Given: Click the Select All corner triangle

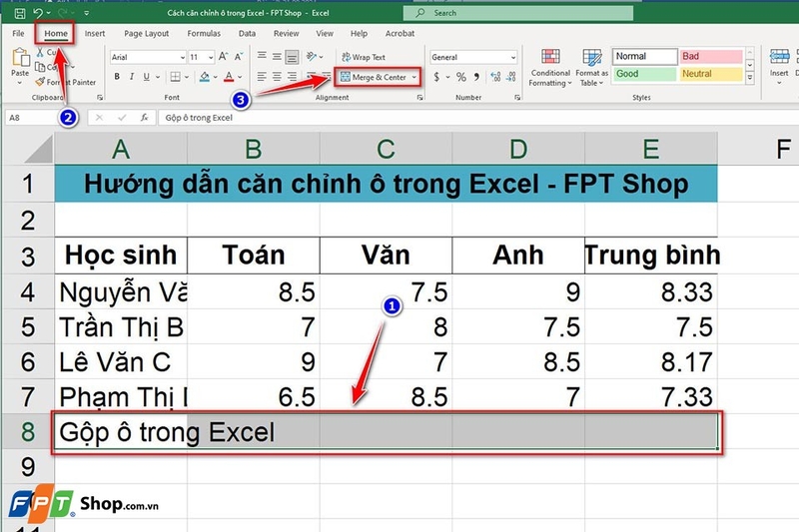Looking at the screenshot, I should pyautogui.click(x=39, y=149).
